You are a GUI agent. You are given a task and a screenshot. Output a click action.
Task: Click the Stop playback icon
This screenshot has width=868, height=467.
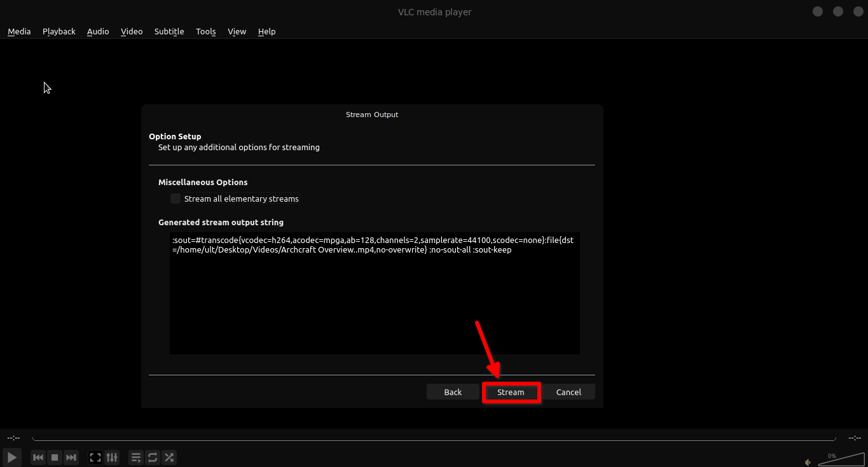click(55, 457)
